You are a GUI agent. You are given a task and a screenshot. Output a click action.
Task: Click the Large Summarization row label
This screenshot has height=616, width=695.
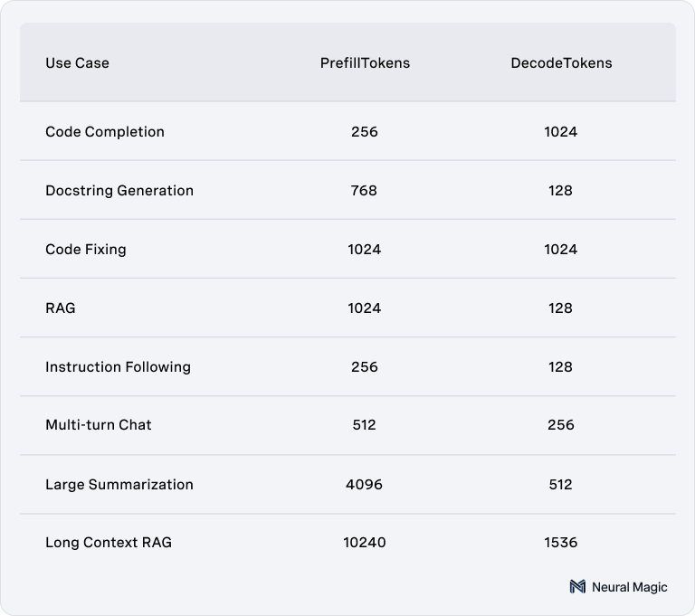[x=119, y=485]
